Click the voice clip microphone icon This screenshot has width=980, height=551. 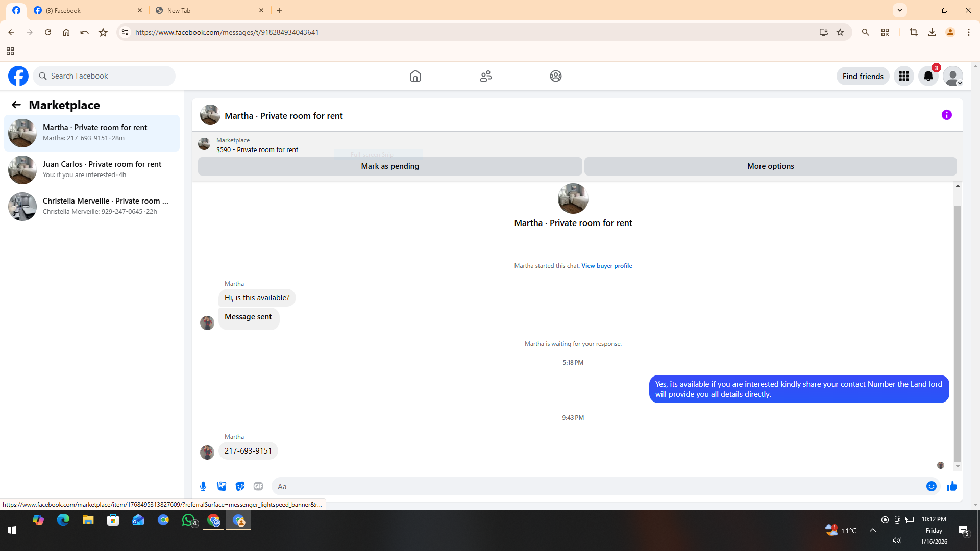coord(203,486)
